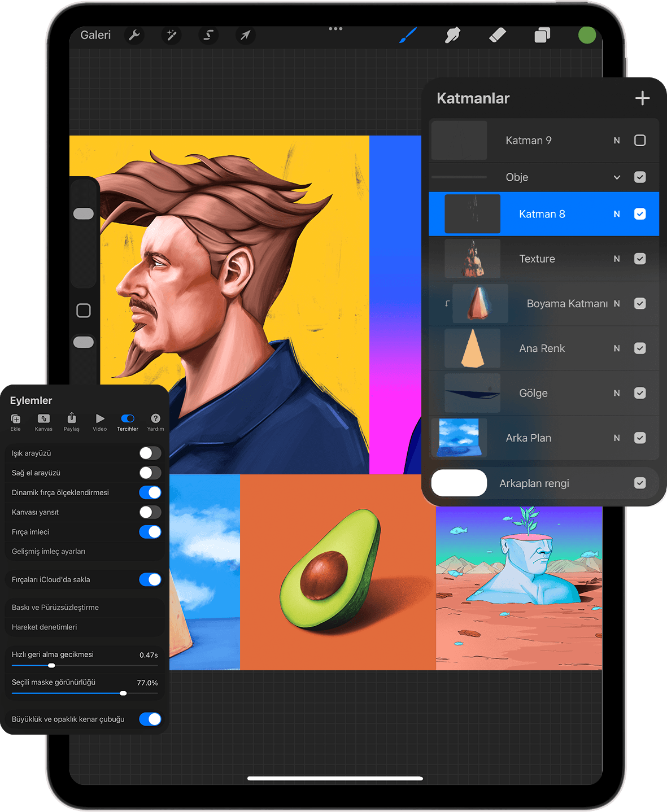667x812 pixels.
Task: Adjust Hızlı geri alma gecikmesi slider
Action: pos(51,665)
